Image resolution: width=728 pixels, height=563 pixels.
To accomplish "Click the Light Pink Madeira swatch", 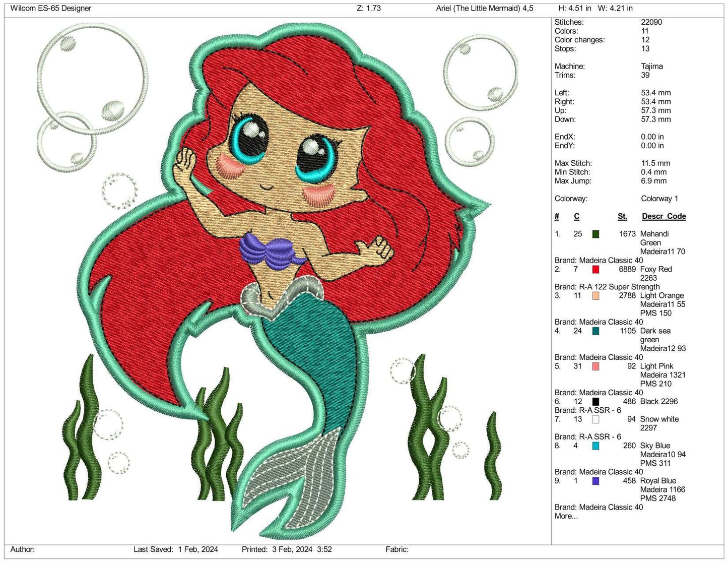I will point(597,366).
